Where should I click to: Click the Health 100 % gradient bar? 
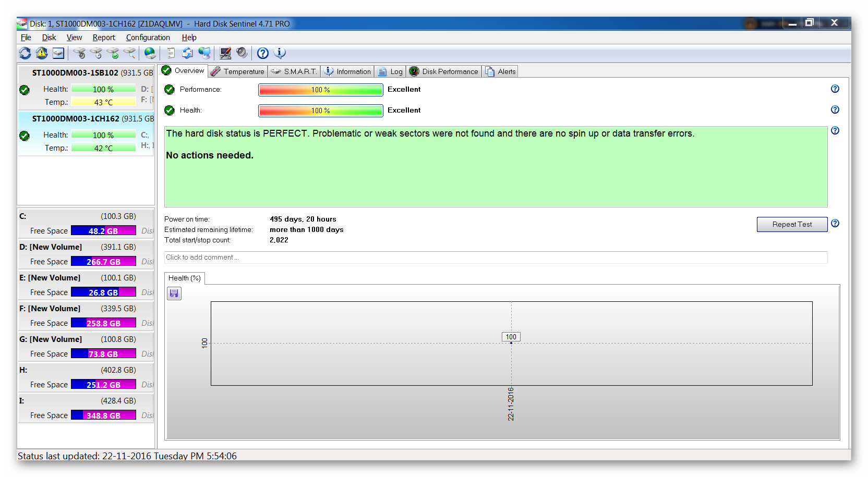320,111
